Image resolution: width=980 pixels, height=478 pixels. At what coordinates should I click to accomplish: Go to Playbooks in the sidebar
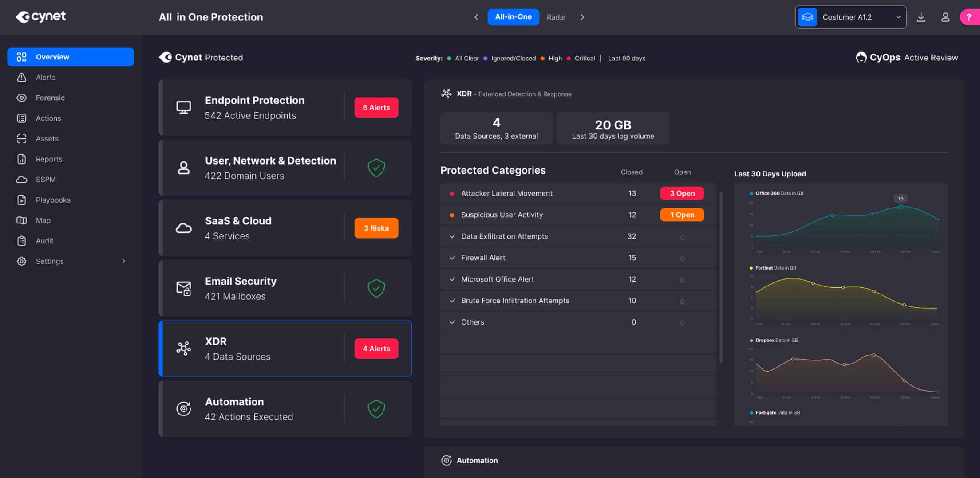pos(53,200)
